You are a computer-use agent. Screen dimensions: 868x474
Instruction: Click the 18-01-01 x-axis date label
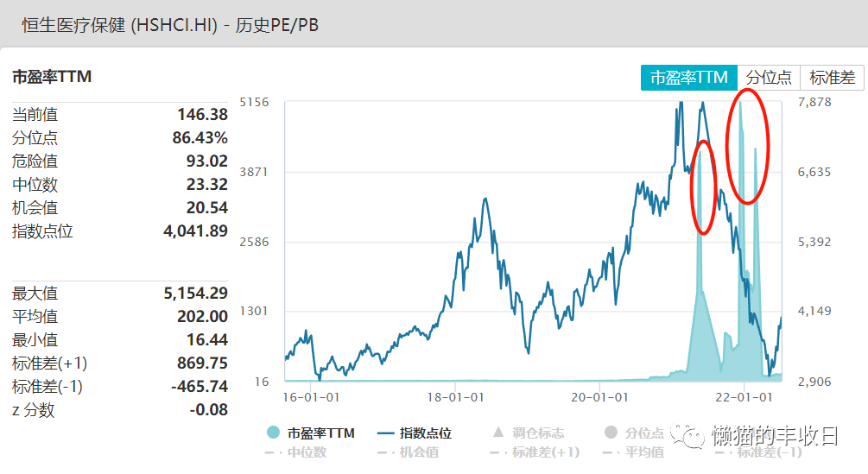pos(454,397)
